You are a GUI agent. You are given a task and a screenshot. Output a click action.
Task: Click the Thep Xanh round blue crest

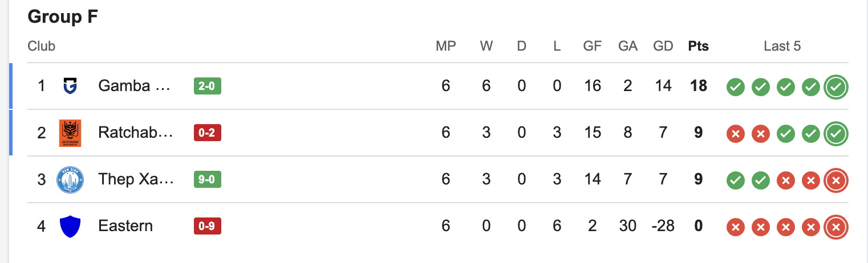[x=70, y=180]
